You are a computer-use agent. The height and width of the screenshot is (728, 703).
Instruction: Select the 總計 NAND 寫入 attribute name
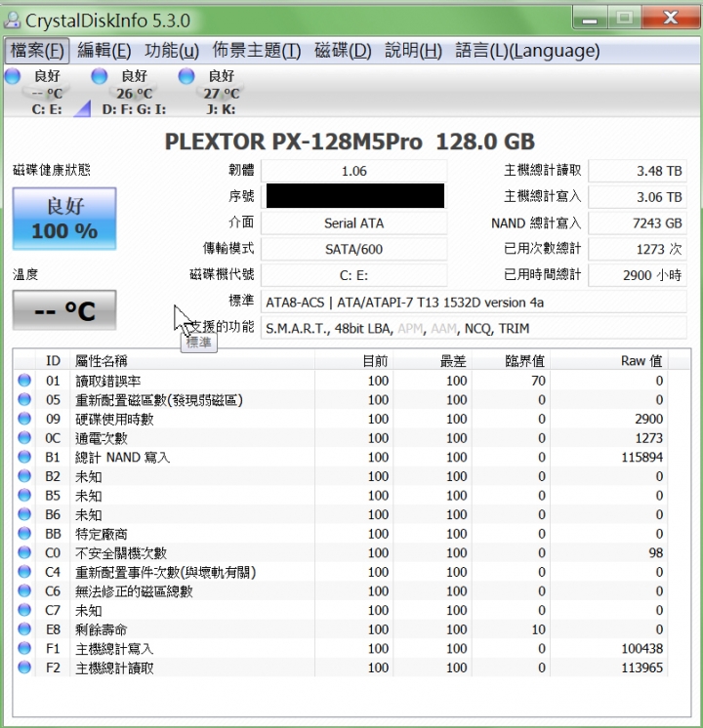(123, 458)
